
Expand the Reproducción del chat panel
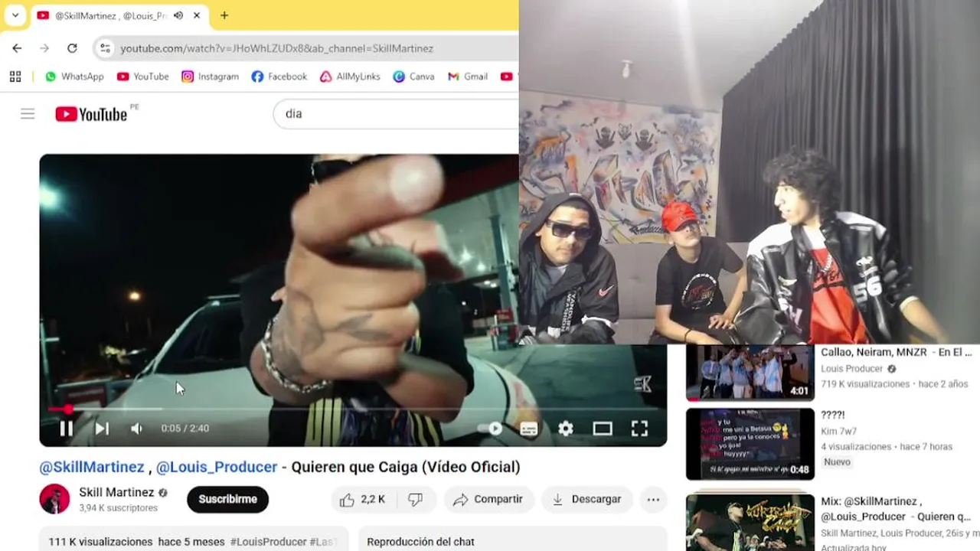pyautogui.click(x=512, y=539)
